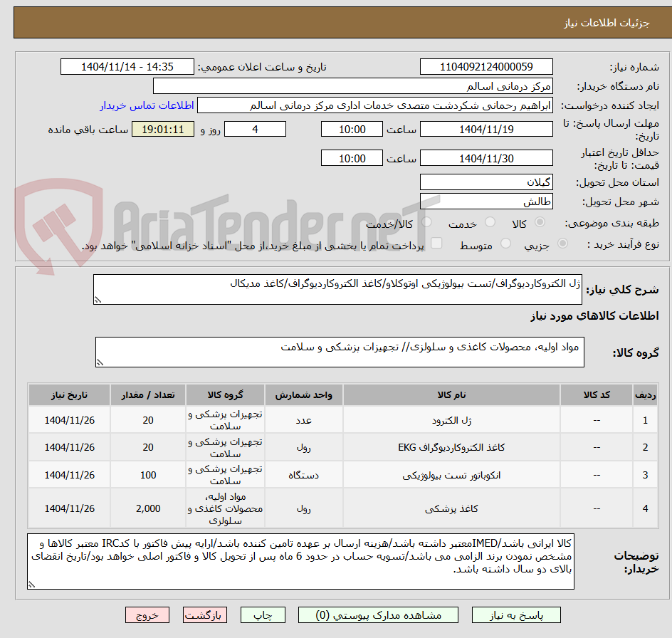Screen dimensions: 672x638
Task: Click the 'پاسخ به نیاز' button
Action: pos(516,615)
